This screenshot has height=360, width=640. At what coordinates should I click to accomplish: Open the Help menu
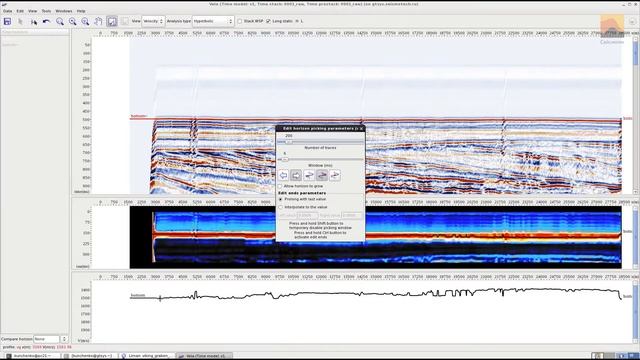coord(81,11)
